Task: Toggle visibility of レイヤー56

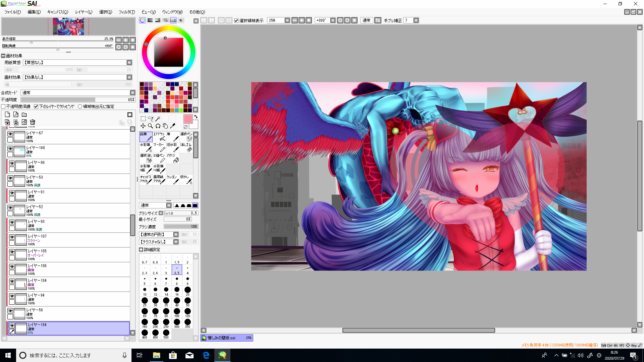Action: pos(10,311)
